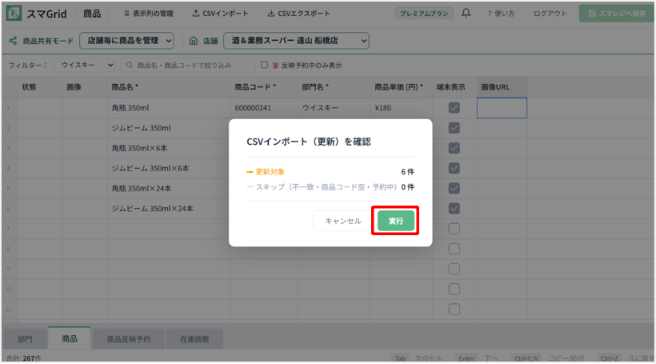Viewport: 656px width, 364px height.
Task: Click 実行 to confirm the import
Action: point(396,221)
